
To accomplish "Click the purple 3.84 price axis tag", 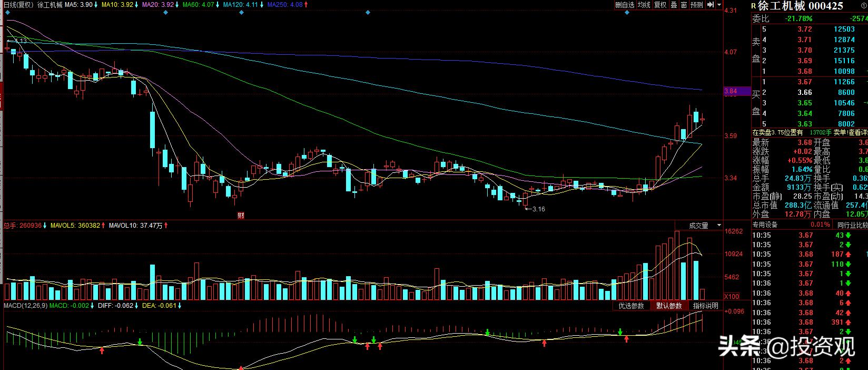I will pyautogui.click(x=736, y=91).
